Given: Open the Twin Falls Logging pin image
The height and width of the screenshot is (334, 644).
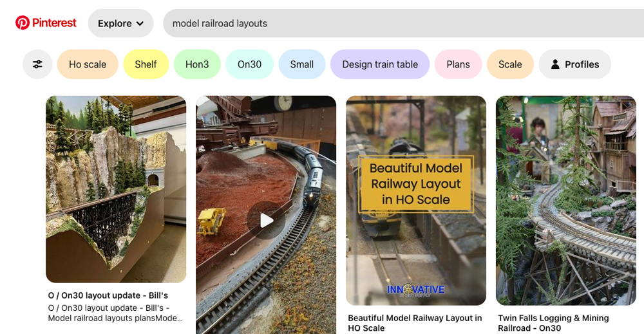Looking at the screenshot, I should [565, 201].
